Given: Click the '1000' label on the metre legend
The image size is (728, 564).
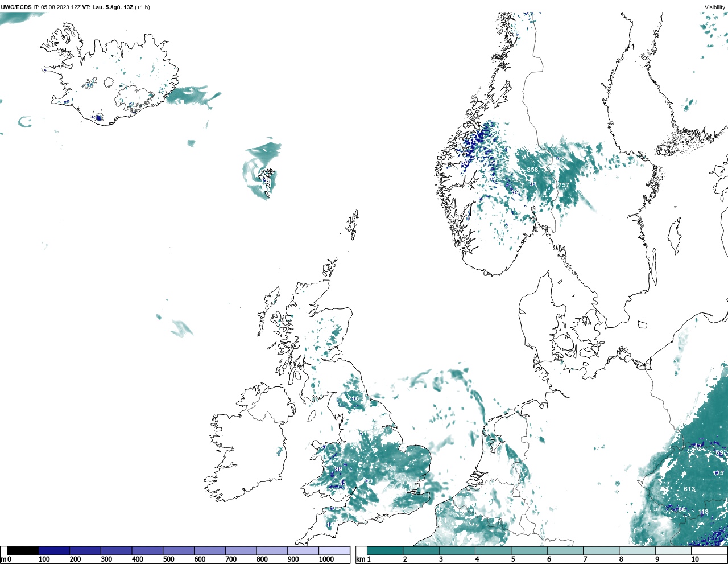Looking at the screenshot, I should (x=326, y=559).
